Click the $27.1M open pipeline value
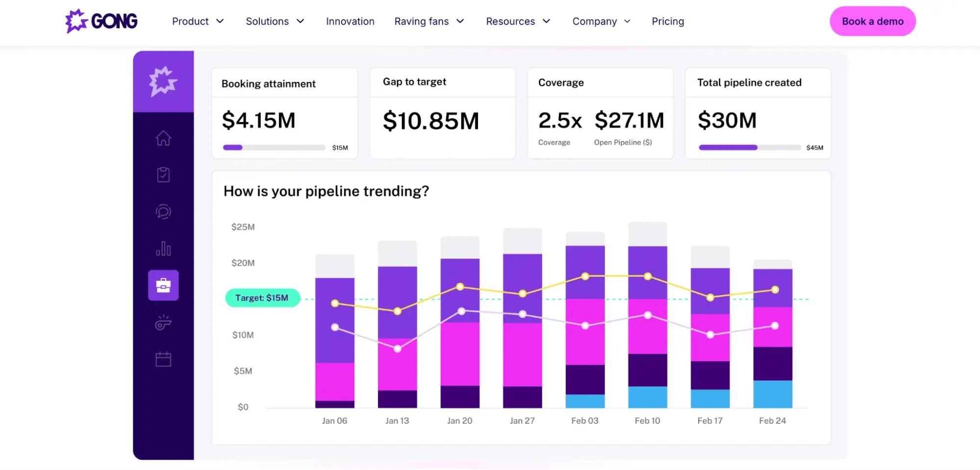 [629, 120]
